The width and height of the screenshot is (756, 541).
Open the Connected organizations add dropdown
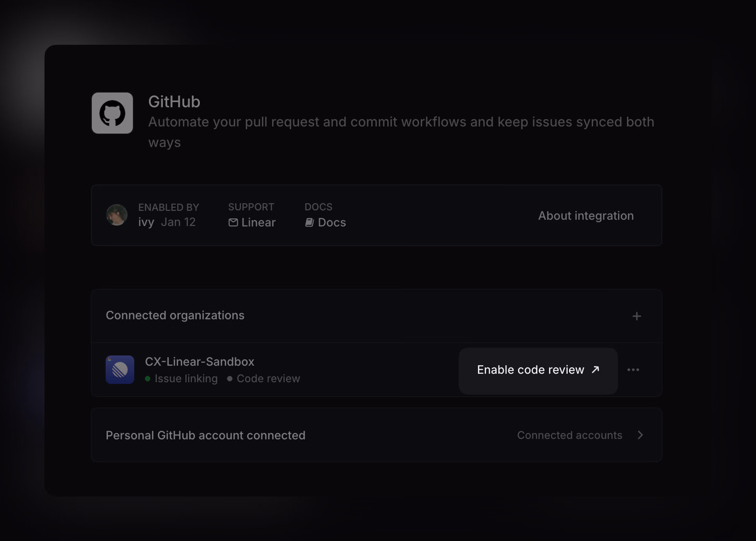pos(637,316)
